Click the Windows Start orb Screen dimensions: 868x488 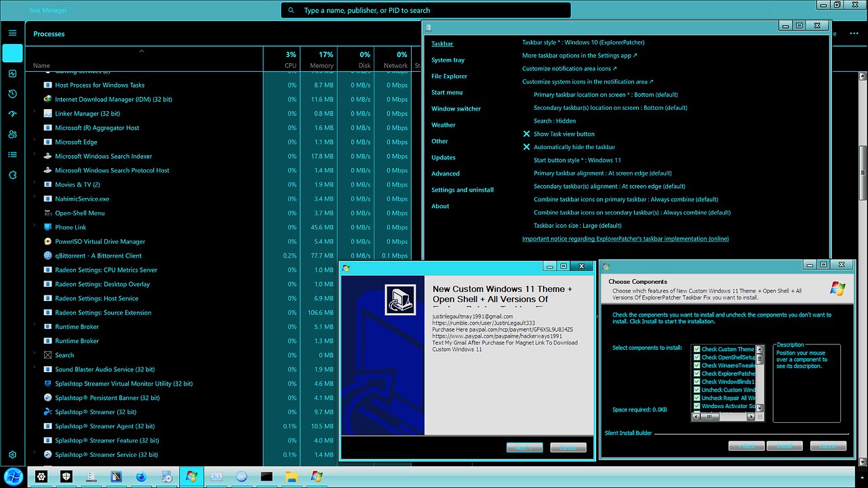coord(14,476)
